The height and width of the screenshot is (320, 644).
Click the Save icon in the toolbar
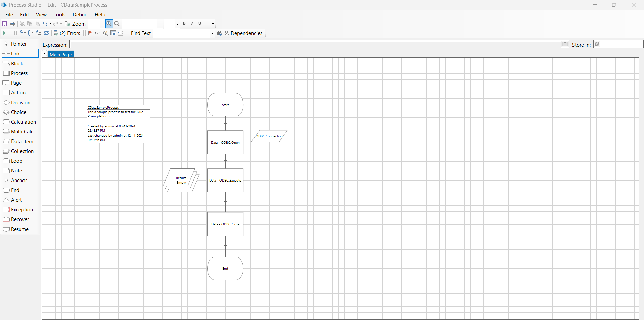coord(5,24)
